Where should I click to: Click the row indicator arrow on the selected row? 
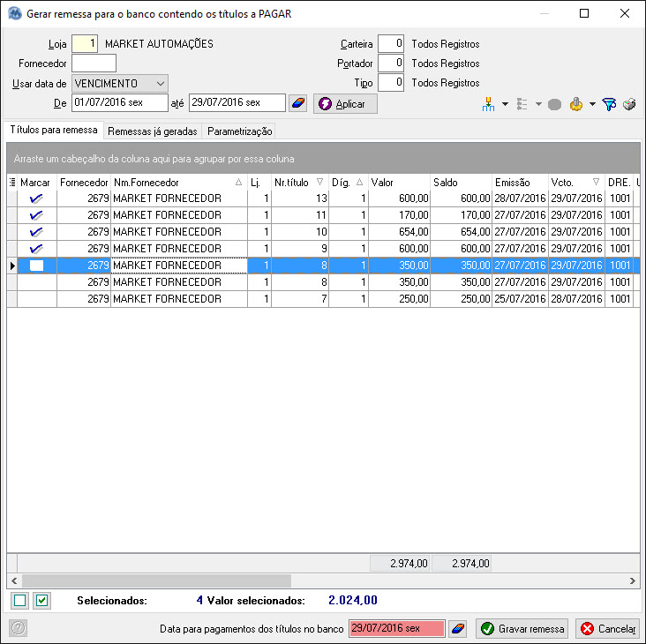[12, 266]
